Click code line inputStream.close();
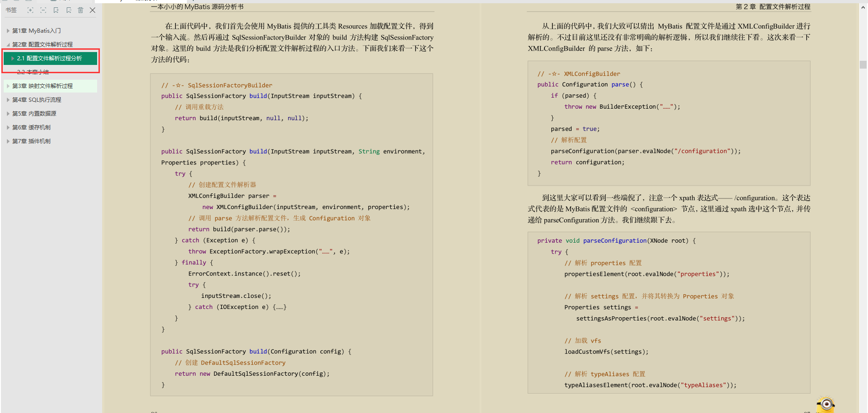 coord(236,296)
